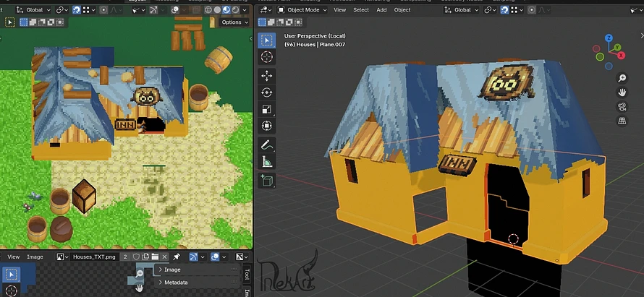Switch to wireframe shading in left viewport
The width and height of the screenshot is (644, 297).
tap(208, 10)
